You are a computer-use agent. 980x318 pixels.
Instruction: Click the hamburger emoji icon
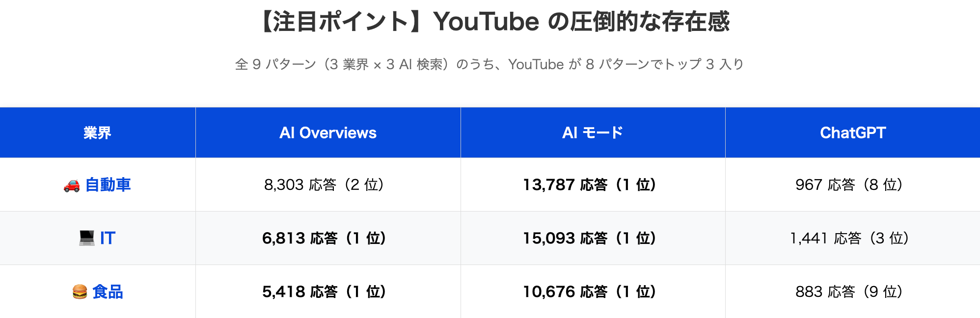tap(80, 292)
